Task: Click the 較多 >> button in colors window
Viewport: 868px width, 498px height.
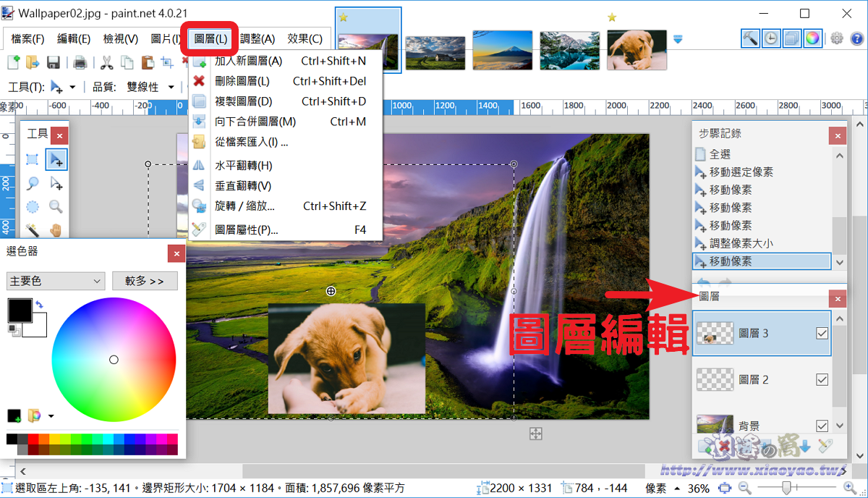Action: [145, 281]
